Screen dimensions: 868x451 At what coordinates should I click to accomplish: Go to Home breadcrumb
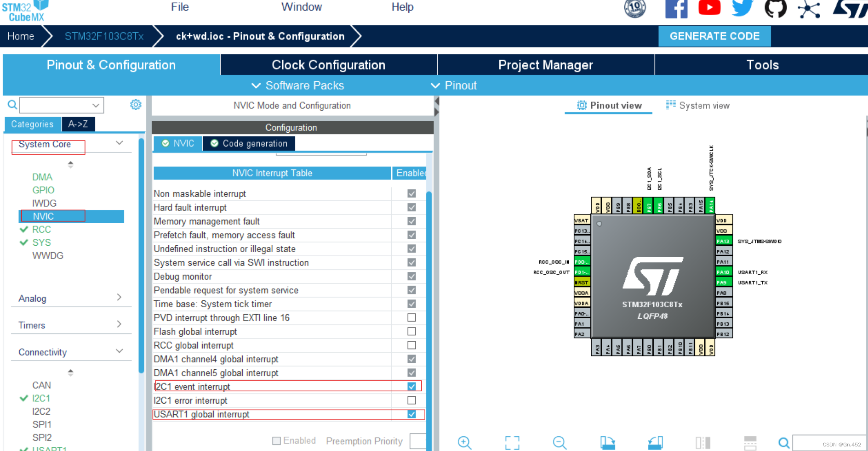[21, 36]
